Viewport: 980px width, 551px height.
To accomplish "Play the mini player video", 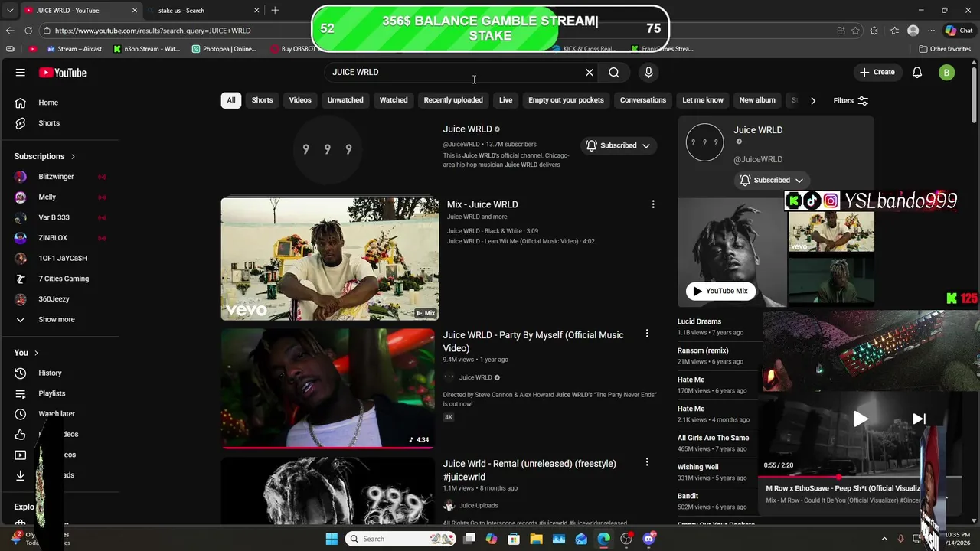I will point(861,419).
